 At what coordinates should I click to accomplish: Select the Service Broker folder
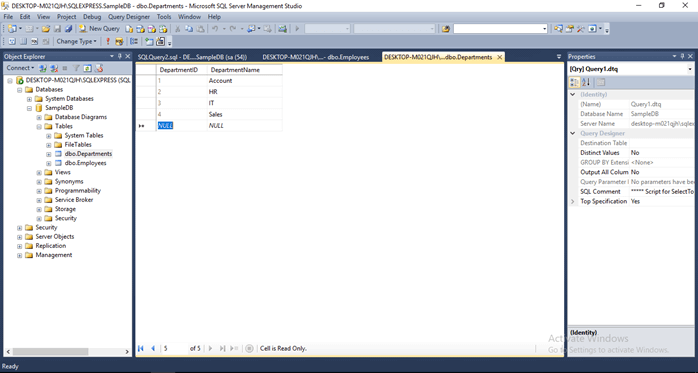74,200
